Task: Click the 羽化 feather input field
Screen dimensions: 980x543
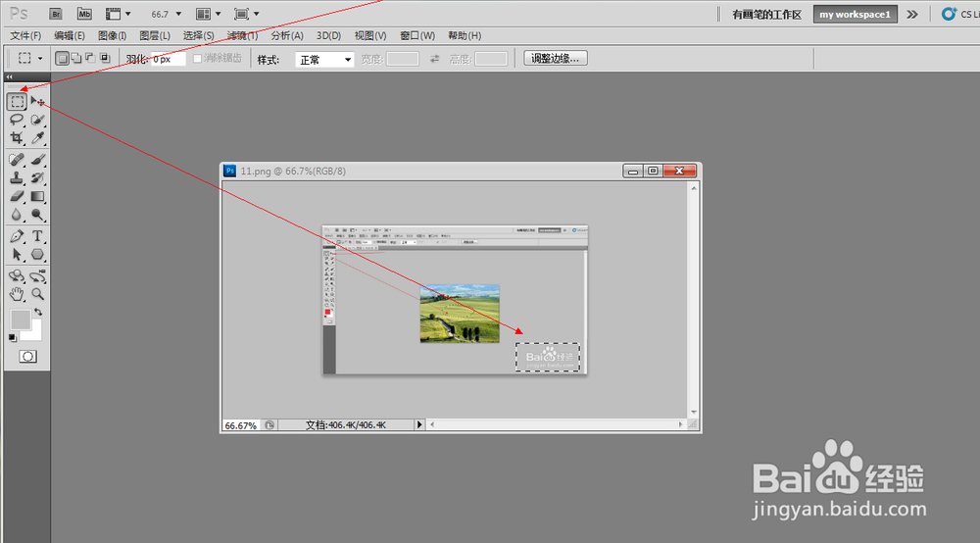Action: coord(169,59)
